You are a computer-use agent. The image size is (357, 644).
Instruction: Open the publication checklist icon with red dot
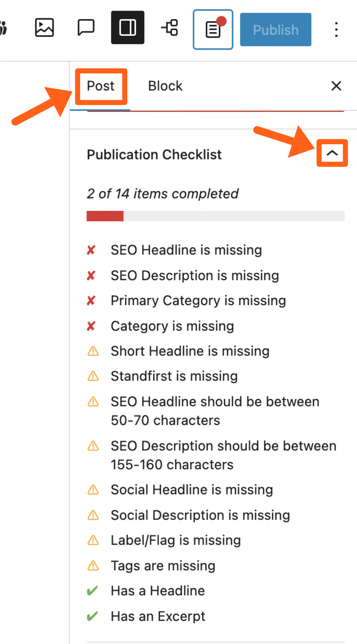(x=213, y=30)
